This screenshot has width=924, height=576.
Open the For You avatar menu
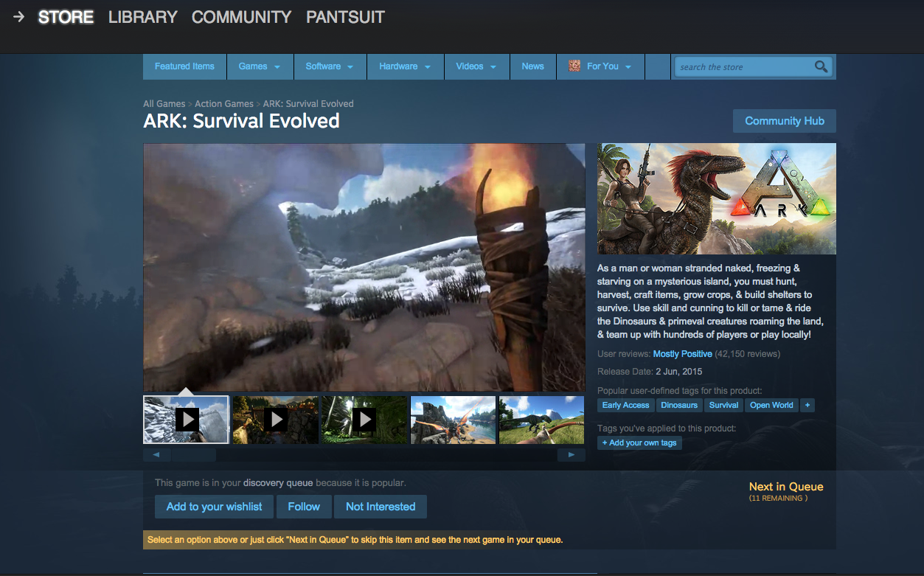(602, 66)
